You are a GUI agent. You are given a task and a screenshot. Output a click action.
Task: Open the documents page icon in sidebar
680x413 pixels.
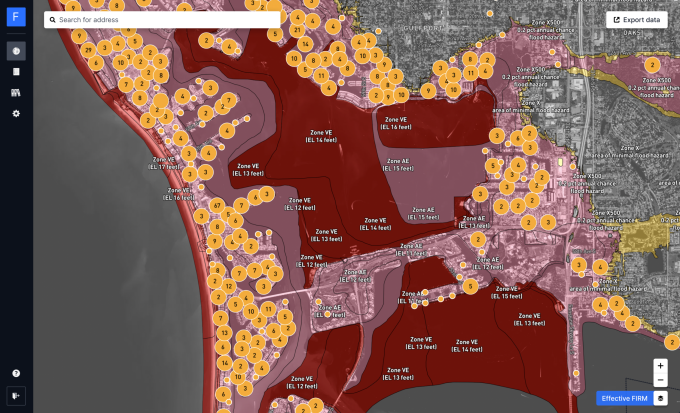[16, 72]
